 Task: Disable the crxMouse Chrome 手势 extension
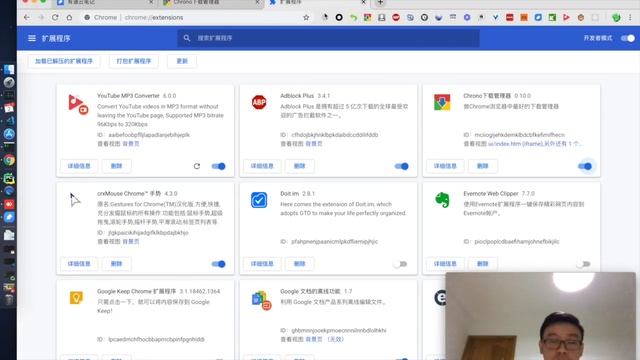(218, 264)
